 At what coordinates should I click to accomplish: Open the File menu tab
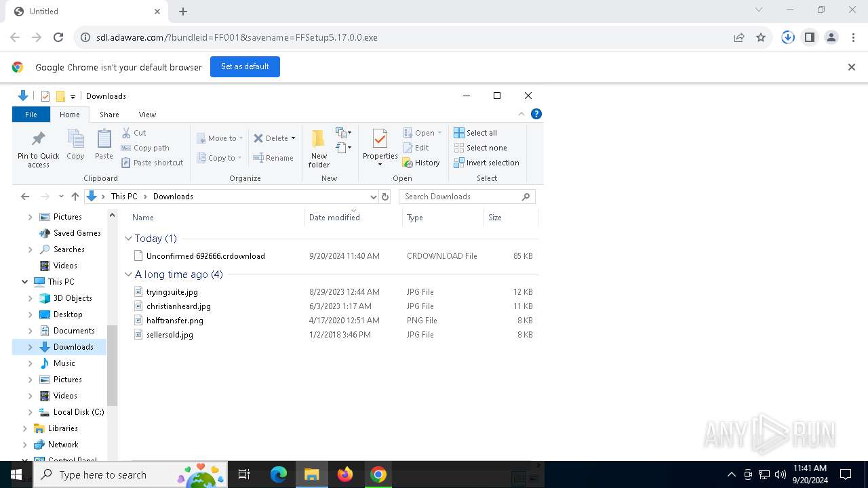click(x=31, y=115)
